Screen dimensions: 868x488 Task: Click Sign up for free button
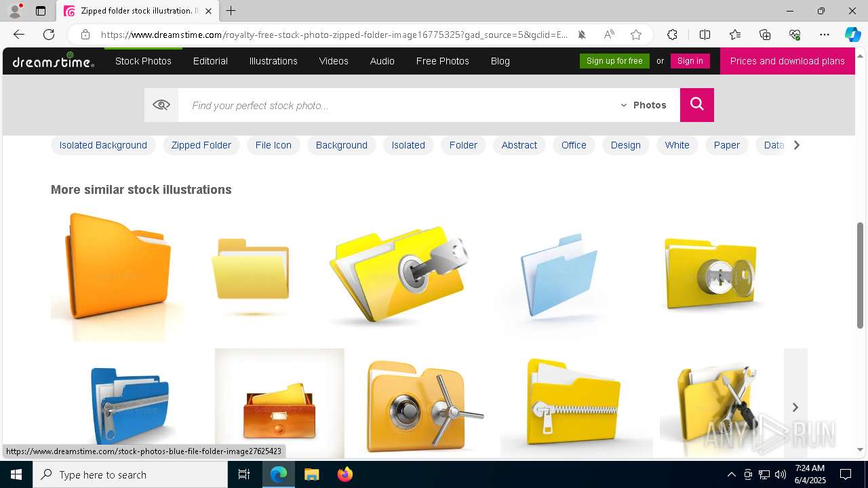point(614,61)
